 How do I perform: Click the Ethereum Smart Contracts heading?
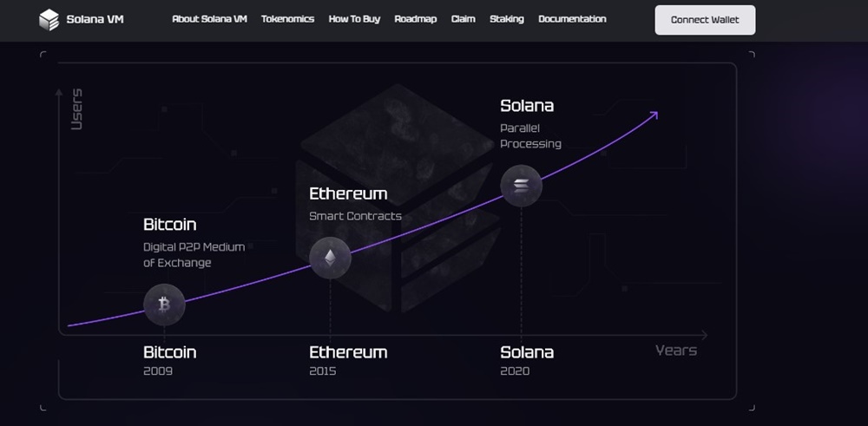[x=348, y=193]
